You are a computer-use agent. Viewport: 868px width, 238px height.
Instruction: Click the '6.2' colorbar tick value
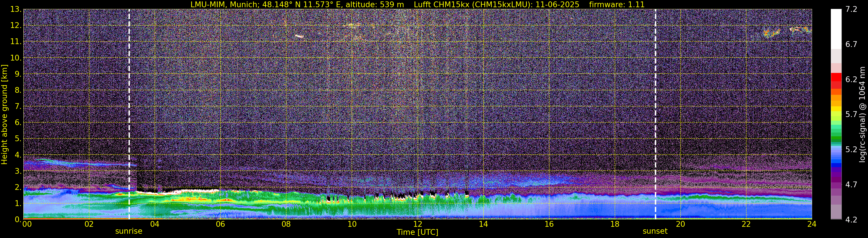click(851, 79)
